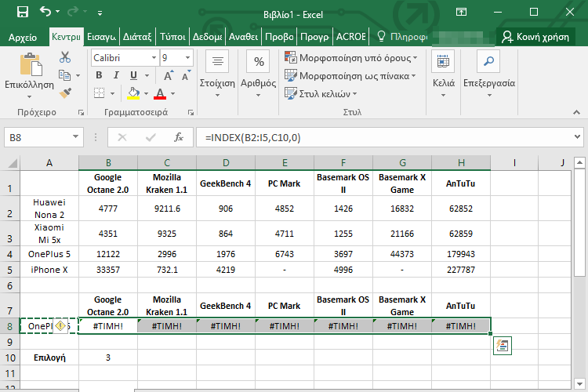
Task: Click the Name Box showing B8
Action: (38, 138)
